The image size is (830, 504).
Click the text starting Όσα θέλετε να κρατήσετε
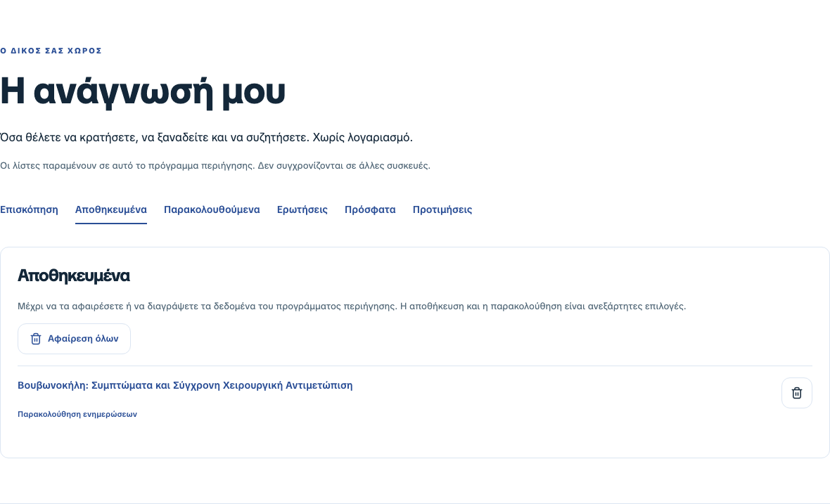click(x=206, y=138)
